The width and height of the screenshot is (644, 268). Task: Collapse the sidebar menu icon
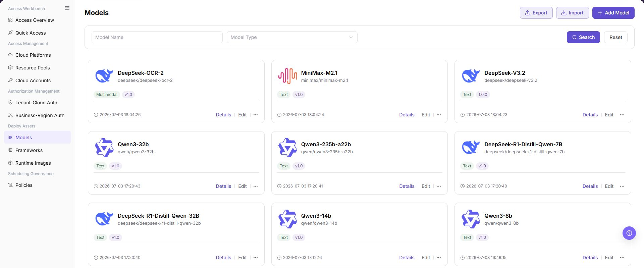pos(67,8)
